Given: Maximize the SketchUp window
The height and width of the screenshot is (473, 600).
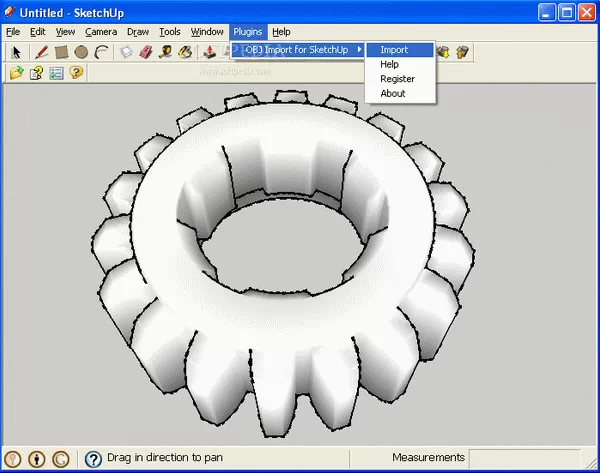Looking at the screenshot, I should pyautogui.click(x=567, y=13).
